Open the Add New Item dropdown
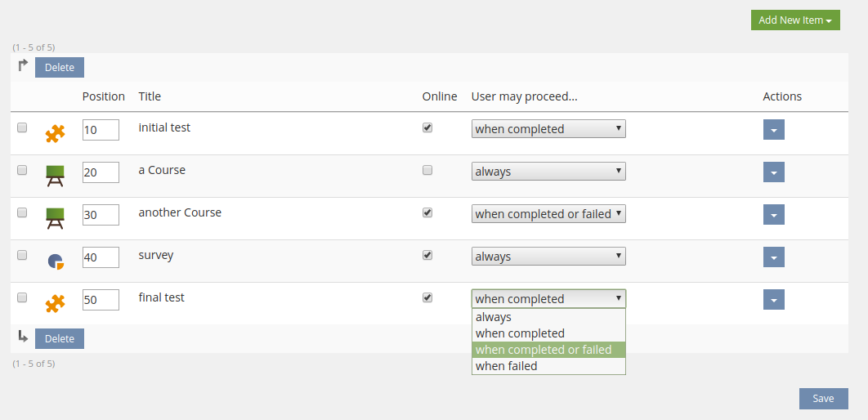Screen dimensions: 868x420 tap(794, 20)
